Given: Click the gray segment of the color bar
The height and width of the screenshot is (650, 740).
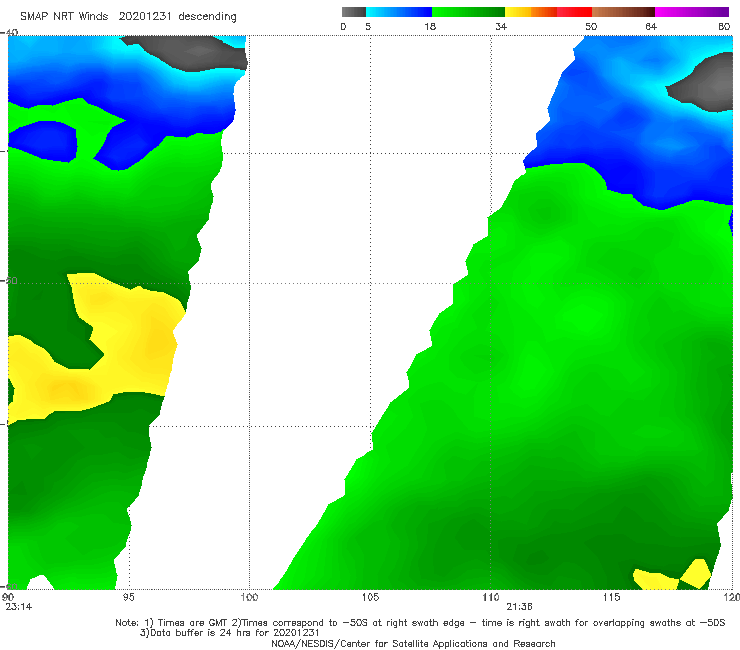Looking at the screenshot, I should pos(353,12).
